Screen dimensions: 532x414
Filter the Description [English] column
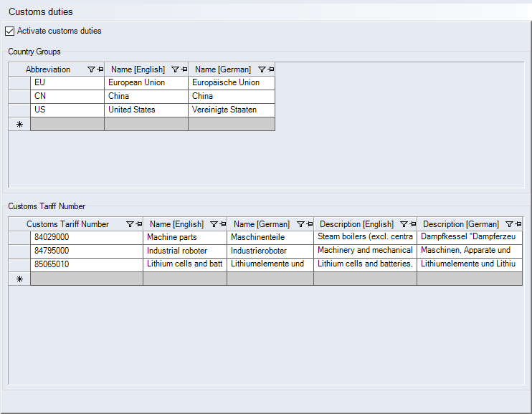click(404, 224)
